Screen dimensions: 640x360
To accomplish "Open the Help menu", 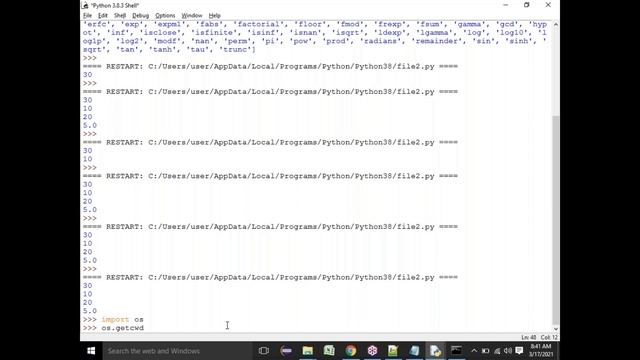I will click(214, 16).
